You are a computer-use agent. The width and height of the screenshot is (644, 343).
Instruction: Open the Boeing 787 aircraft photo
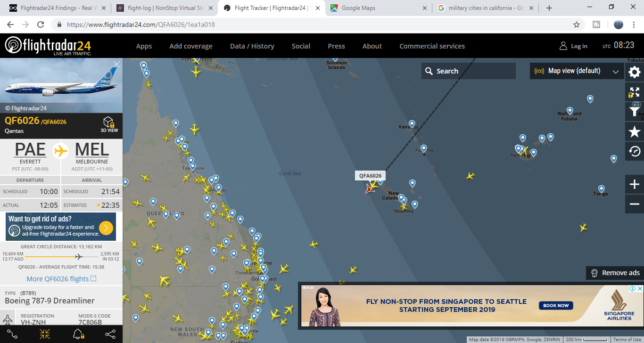coord(61,85)
